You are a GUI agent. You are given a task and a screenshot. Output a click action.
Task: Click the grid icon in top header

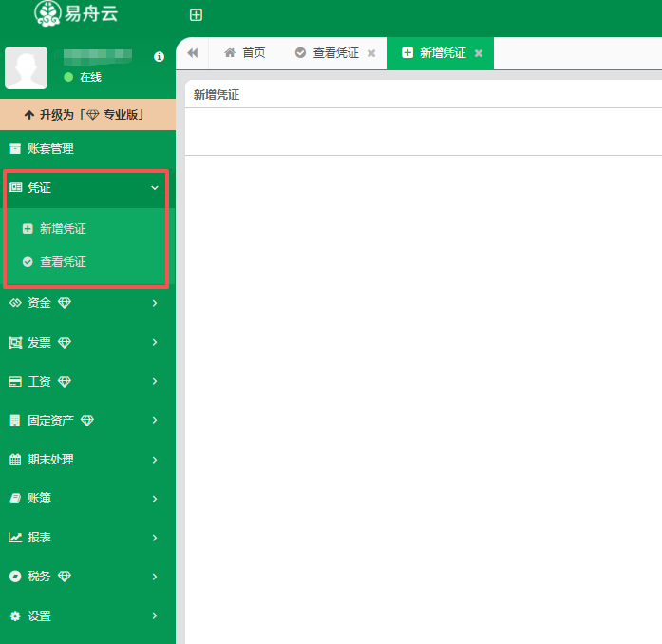point(196,15)
